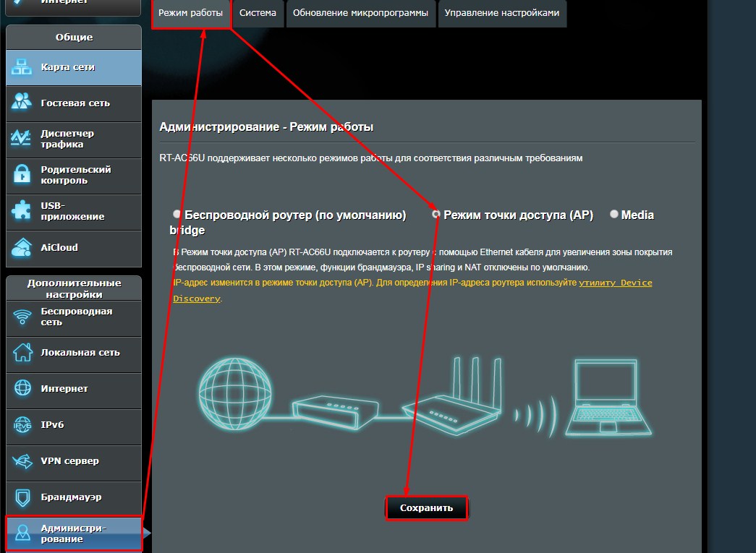Switch to Управление настройками tab
This screenshot has width=756, height=553.
501,13
